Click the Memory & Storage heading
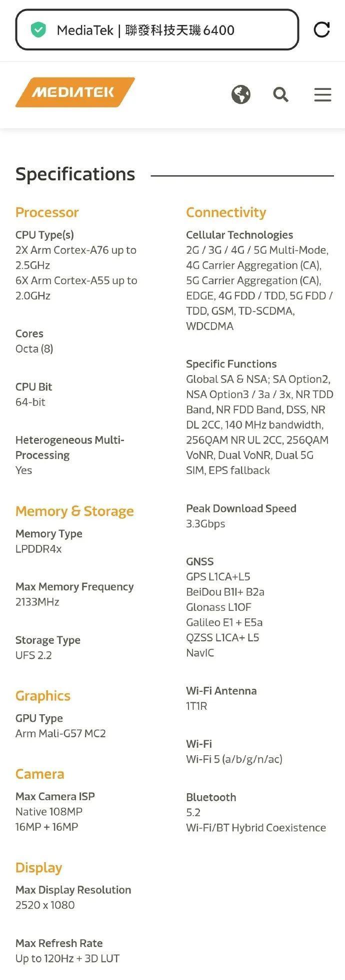The height and width of the screenshot is (980, 345). (x=74, y=511)
